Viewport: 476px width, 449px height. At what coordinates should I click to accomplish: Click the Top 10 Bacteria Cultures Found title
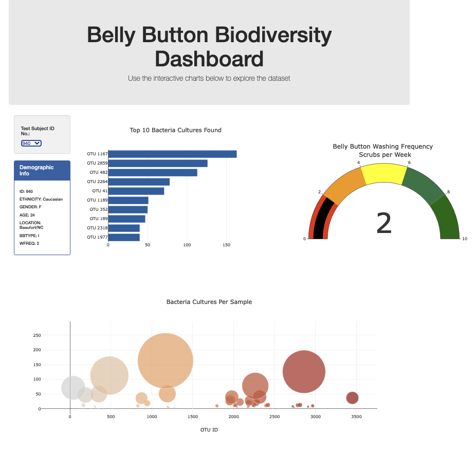point(175,130)
